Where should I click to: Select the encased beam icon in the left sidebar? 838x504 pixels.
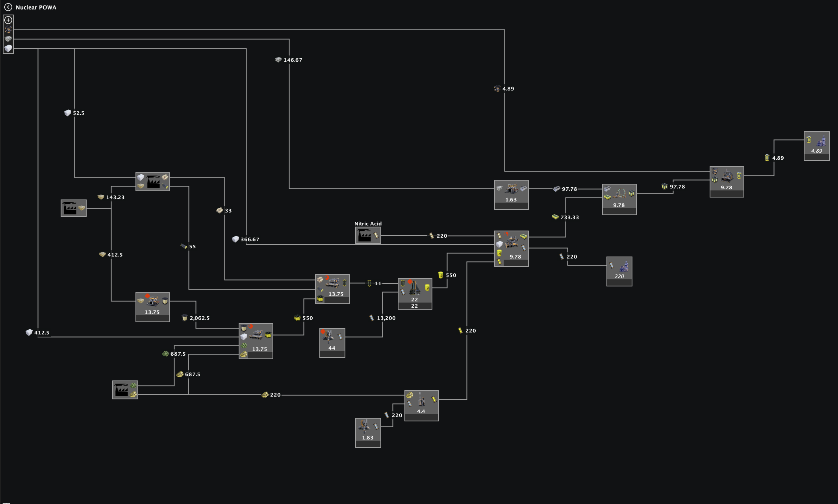pyautogui.click(x=7, y=39)
